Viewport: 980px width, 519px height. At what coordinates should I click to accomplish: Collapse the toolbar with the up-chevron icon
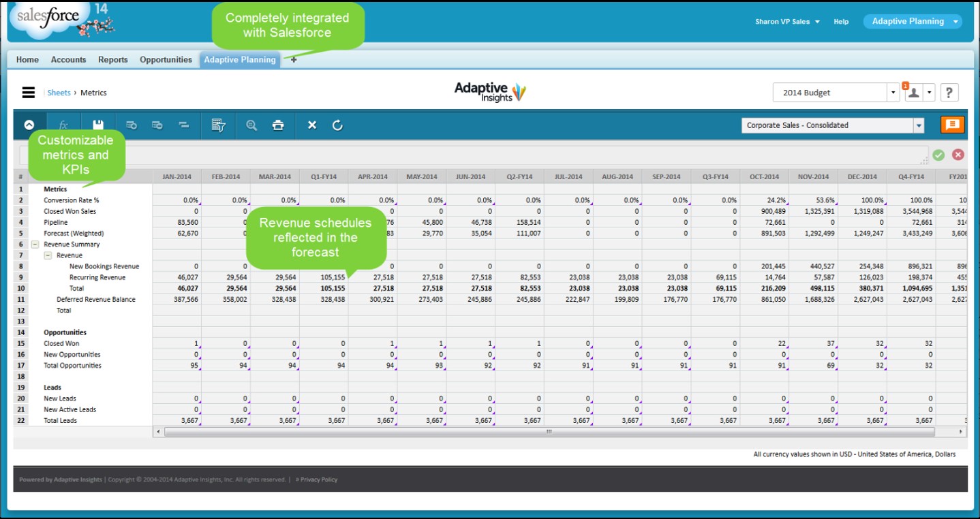pyautogui.click(x=29, y=125)
